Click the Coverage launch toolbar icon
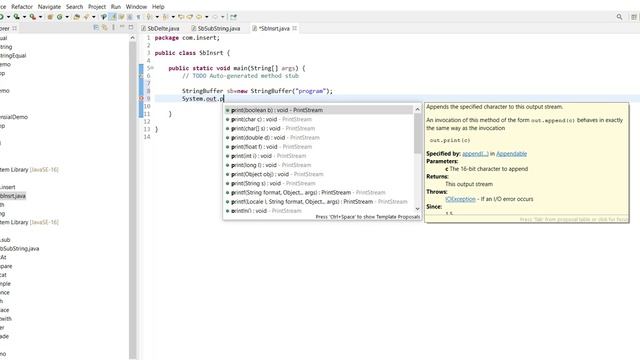 pyautogui.click(x=16, y=17)
